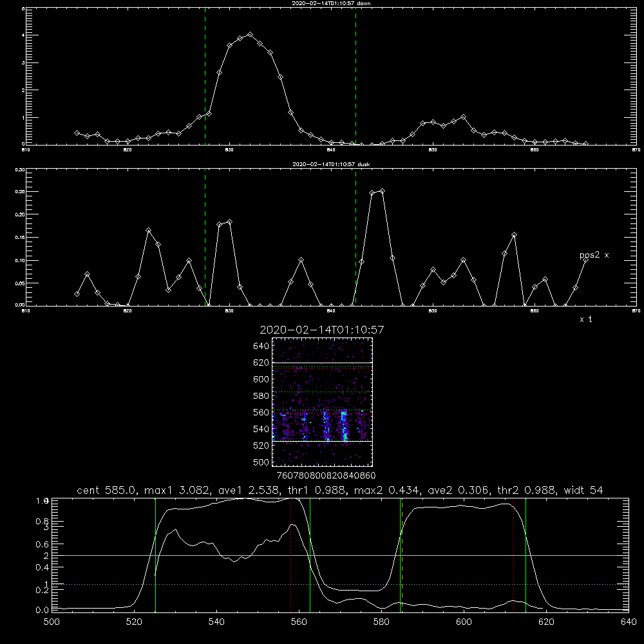Click dusk plot x-axis label 810

pos(26,311)
